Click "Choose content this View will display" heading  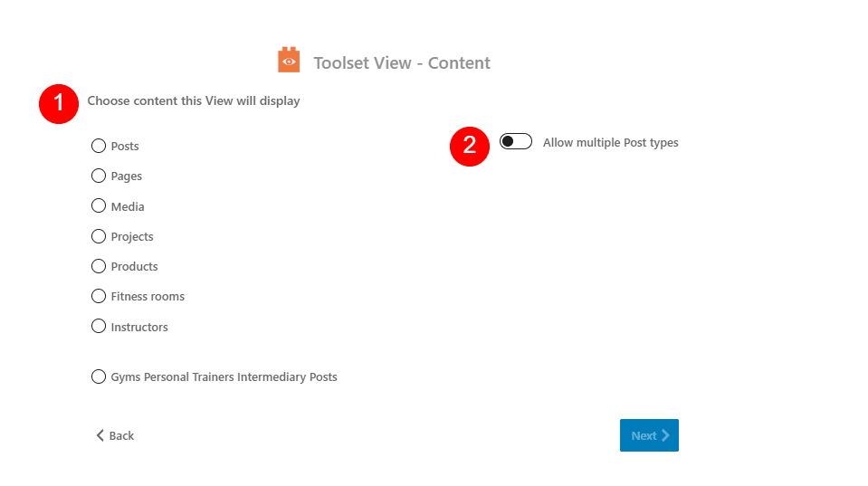click(x=194, y=100)
